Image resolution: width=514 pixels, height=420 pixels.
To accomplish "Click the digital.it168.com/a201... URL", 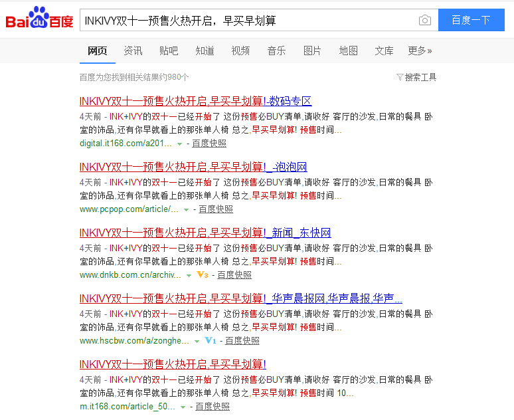I will tap(126, 144).
